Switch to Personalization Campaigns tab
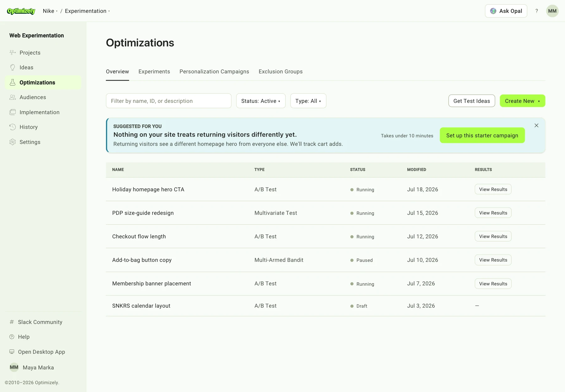Image resolution: width=565 pixels, height=392 pixels. point(214,72)
